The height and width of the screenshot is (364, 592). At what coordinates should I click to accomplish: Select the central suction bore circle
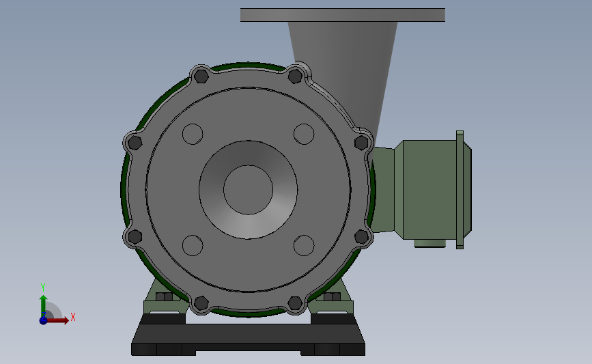(x=248, y=190)
